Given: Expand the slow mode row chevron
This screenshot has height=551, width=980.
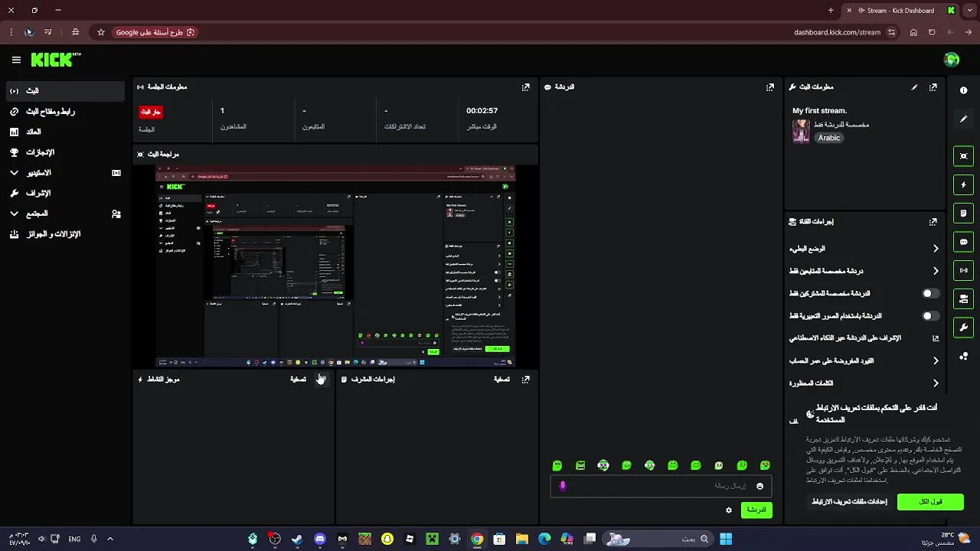Looking at the screenshot, I should 935,249.
